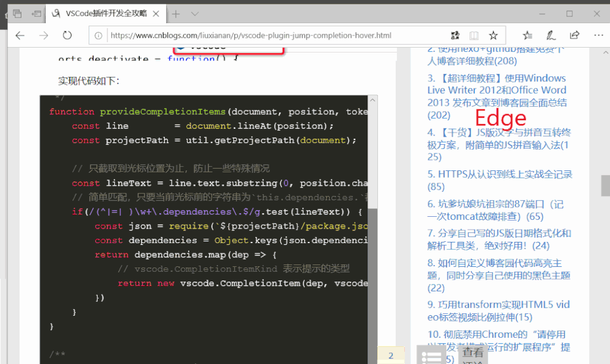Image resolution: width=610 pixels, height=364 pixels.
Task: Close the VSCode插件开发全攻略 tab
Action: pyautogui.click(x=156, y=14)
